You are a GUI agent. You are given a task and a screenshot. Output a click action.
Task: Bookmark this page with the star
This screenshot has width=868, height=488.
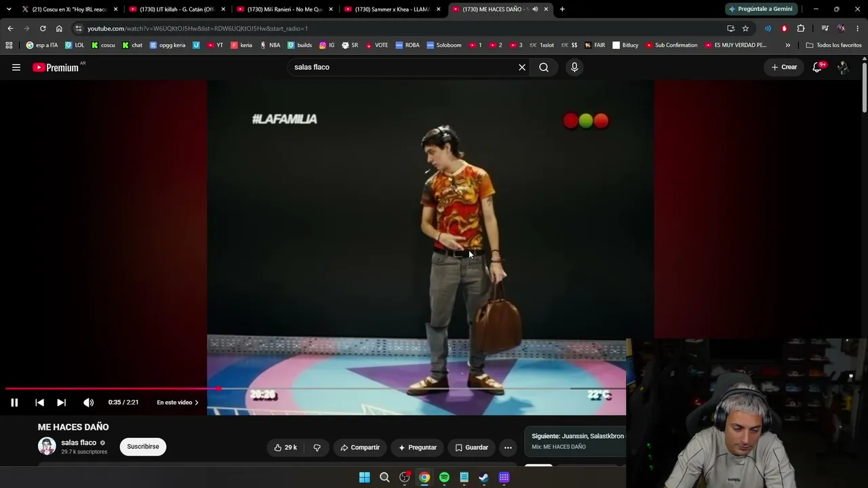[x=745, y=28]
